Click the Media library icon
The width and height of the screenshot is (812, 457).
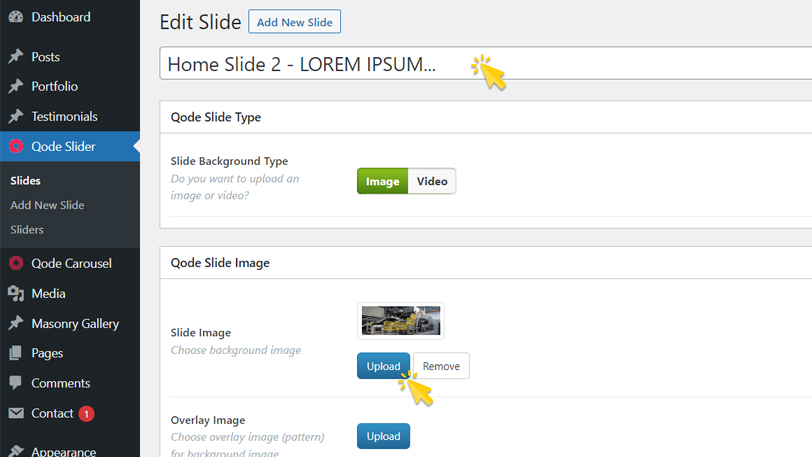point(16,294)
